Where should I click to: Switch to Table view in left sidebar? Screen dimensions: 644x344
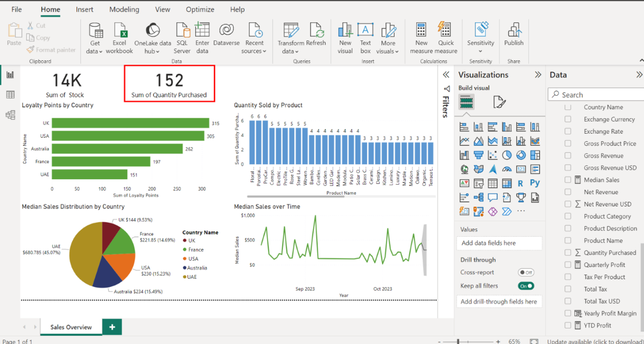pyautogui.click(x=10, y=95)
